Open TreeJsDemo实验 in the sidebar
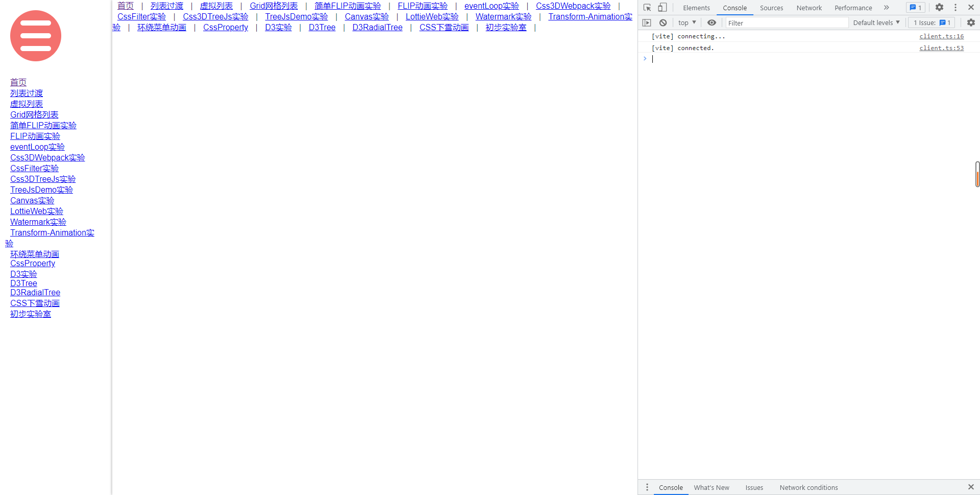This screenshot has width=980, height=495. click(41, 190)
